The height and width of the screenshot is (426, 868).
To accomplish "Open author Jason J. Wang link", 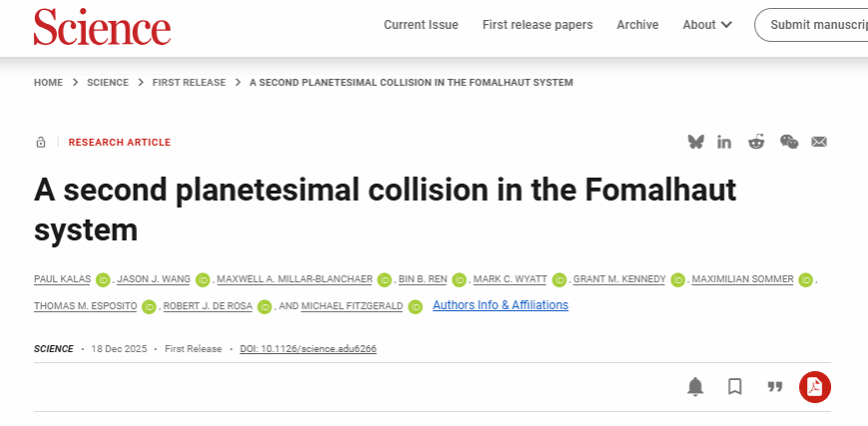I will point(153,279).
